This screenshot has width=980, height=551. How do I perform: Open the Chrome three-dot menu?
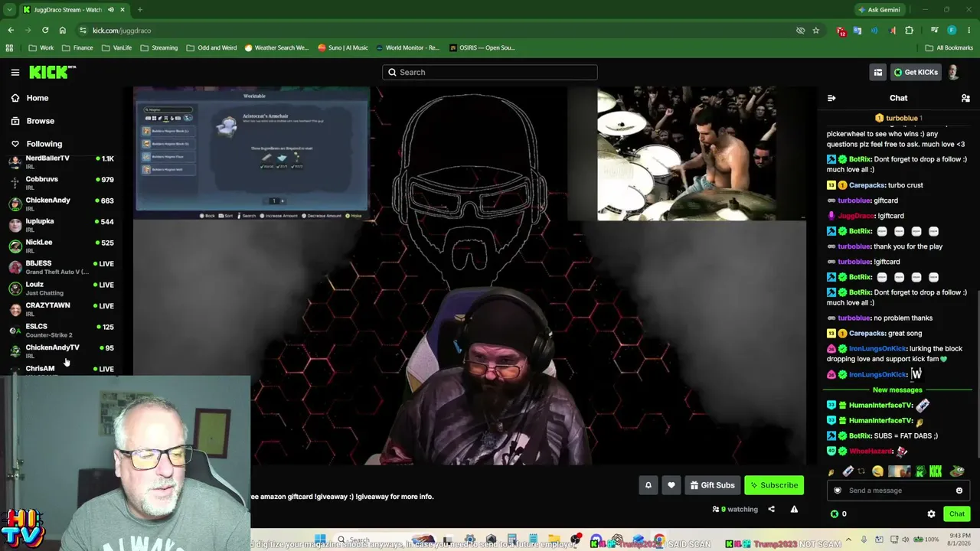coord(969,31)
